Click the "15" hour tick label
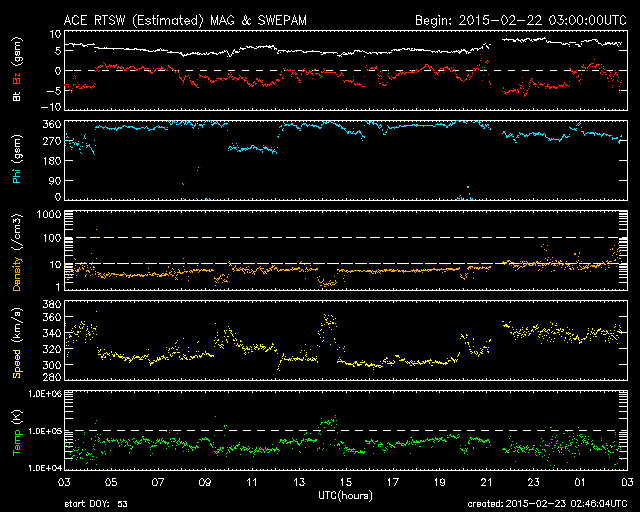This screenshot has width=640, height=512. (346, 482)
